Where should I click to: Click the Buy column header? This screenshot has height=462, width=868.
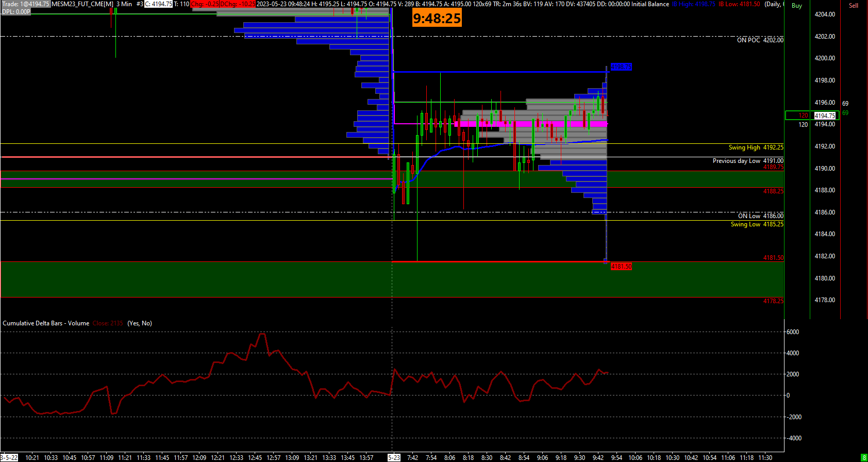[x=797, y=6]
